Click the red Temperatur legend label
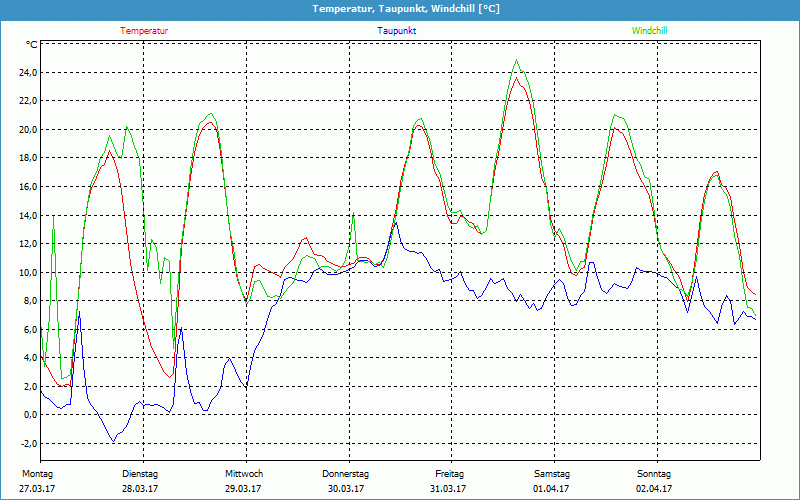 coord(144,31)
